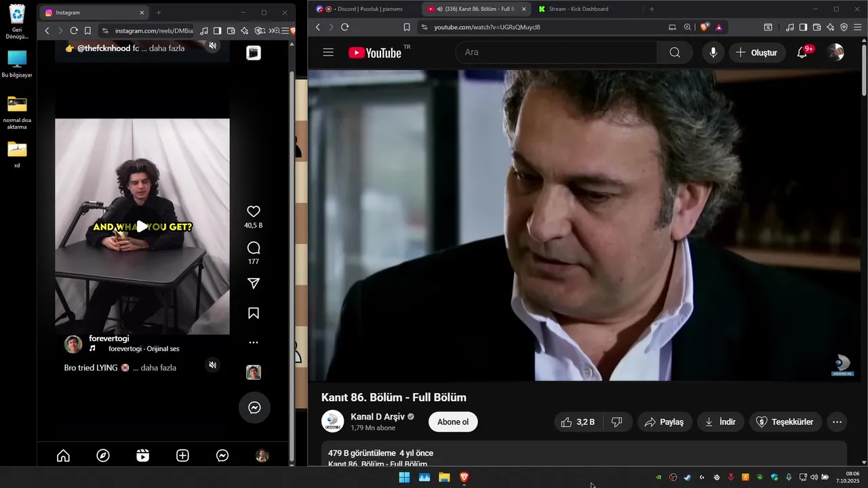Open reel more options (three dots)
Screen dimensions: 868x488
(x=254, y=343)
